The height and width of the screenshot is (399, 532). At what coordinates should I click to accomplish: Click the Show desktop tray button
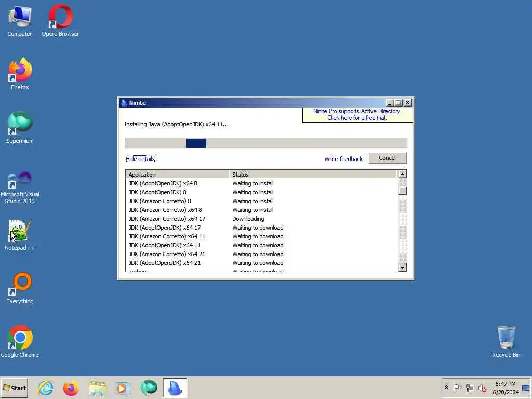pos(527,388)
